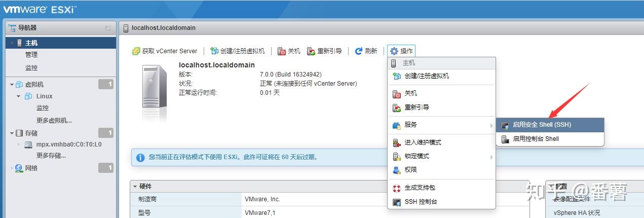Screen dimensions: 644x218
Task: Click the evaluation mode info icon
Action: [x=140, y=158]
